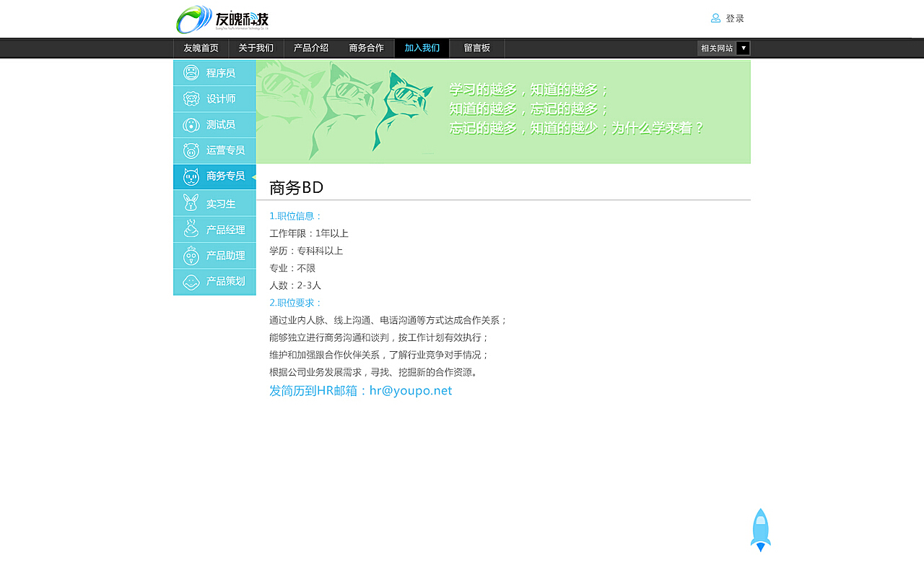Open 关于我们 navigation item
Viewport: 924px width, 578px height.
click(x=256, y=48)
